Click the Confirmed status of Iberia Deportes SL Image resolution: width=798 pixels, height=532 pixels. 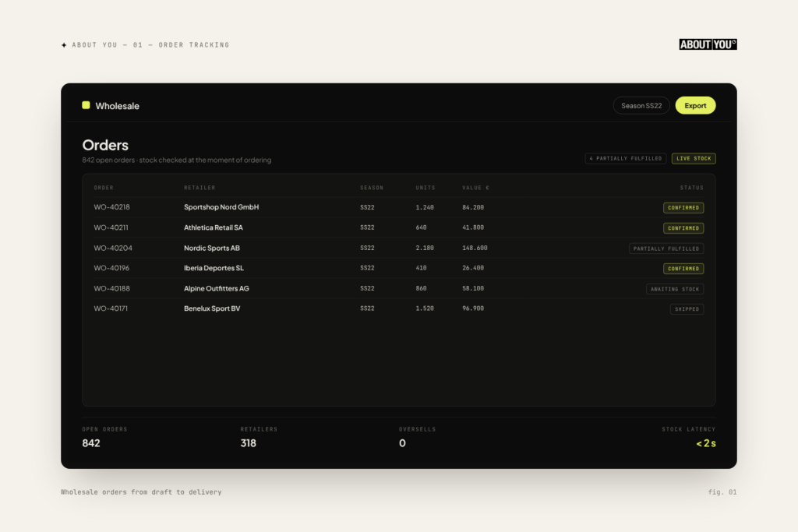point(683,269)
